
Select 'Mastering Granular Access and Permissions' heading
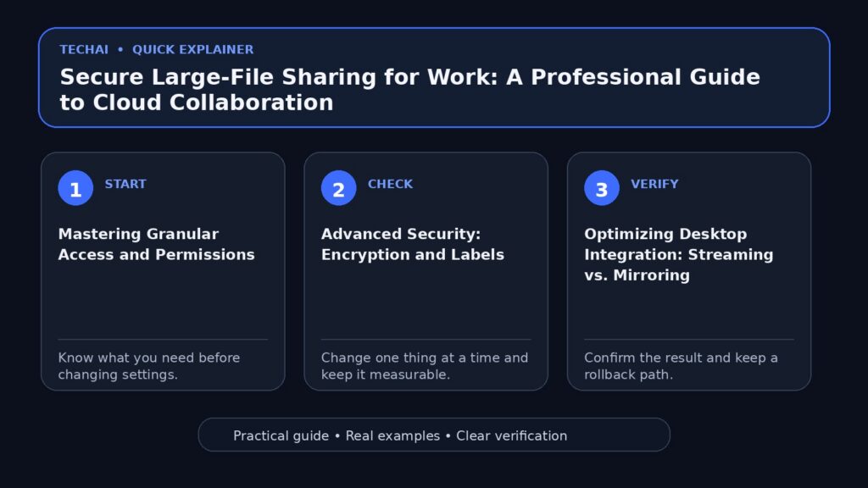(x=156, y=244)
